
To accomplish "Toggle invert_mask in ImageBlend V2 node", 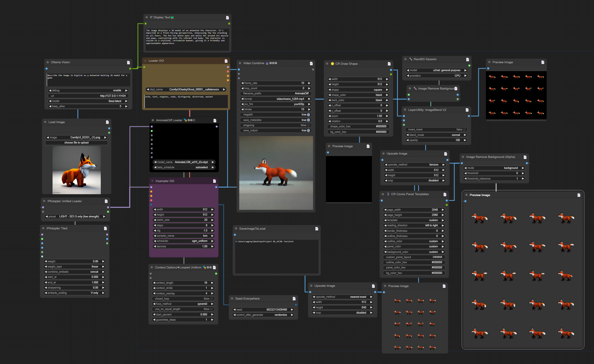I will pyautogui.click(x=464, y=129).
